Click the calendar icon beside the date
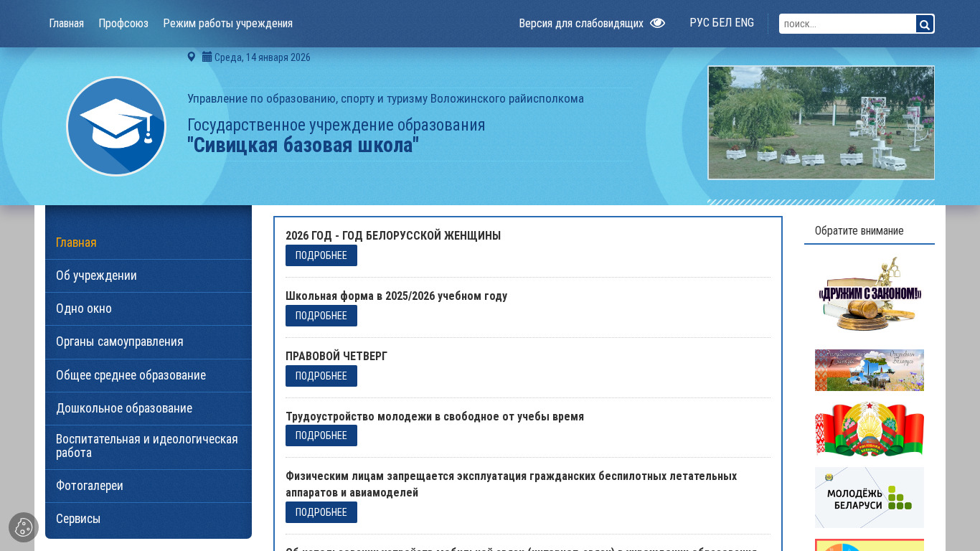This screenshot has width=980, height=551. (x=207, y=57)
